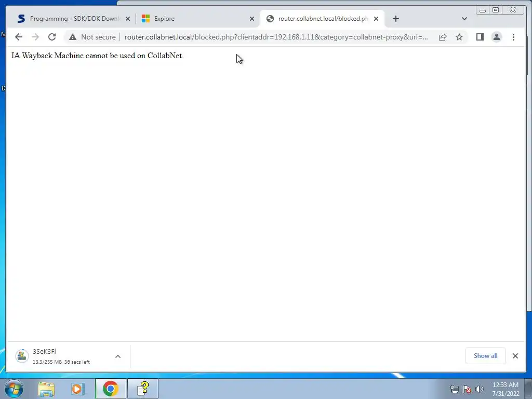This screenshot has height=399, width=532.
Task: Show all downloads
Action: pos(486,355)
